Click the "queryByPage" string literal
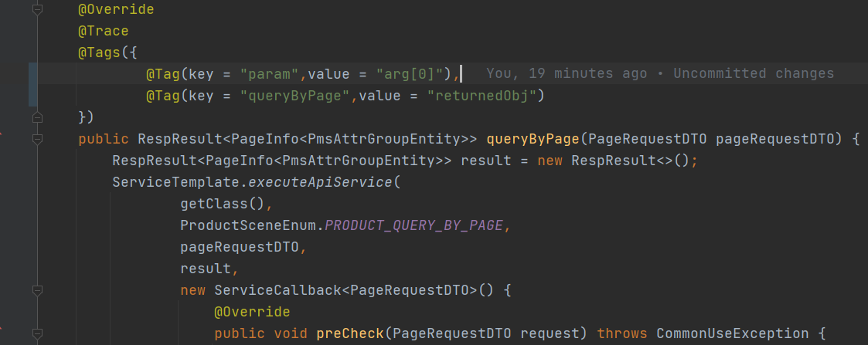Viewport: 868px width, 345px height. [x=294, y=96]
